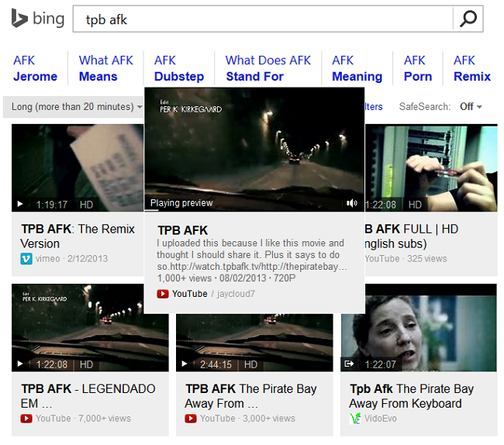This screenshot has width=504, height=445.
Task: Open the SafeSearch Off dropdown
Action: 471,107
